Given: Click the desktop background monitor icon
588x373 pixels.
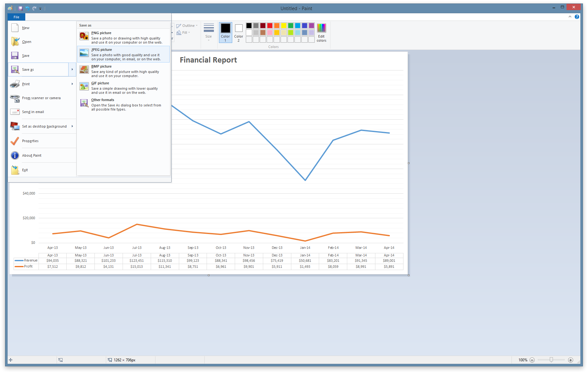Looking at the screenshot, I should tap(15, 126).
